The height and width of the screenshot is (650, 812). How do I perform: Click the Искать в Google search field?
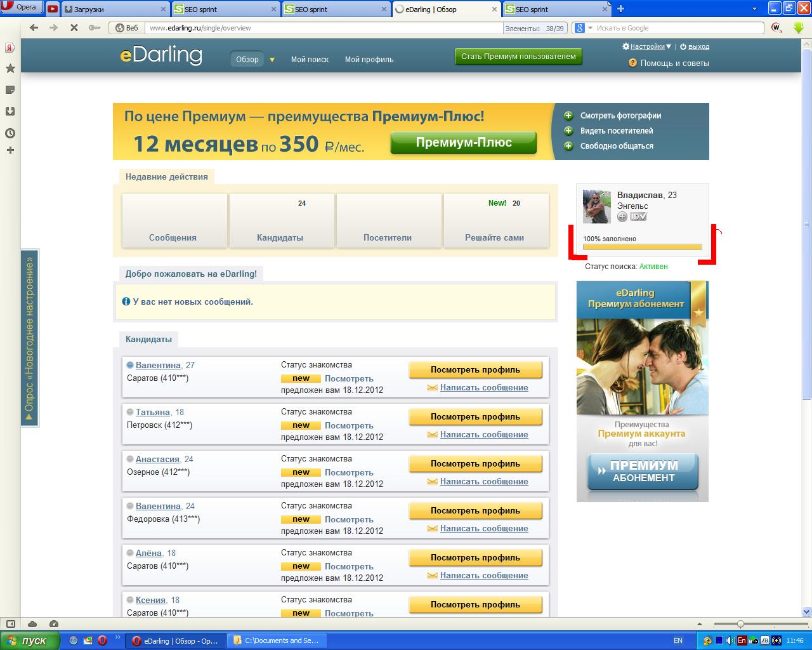click(679, 28)
